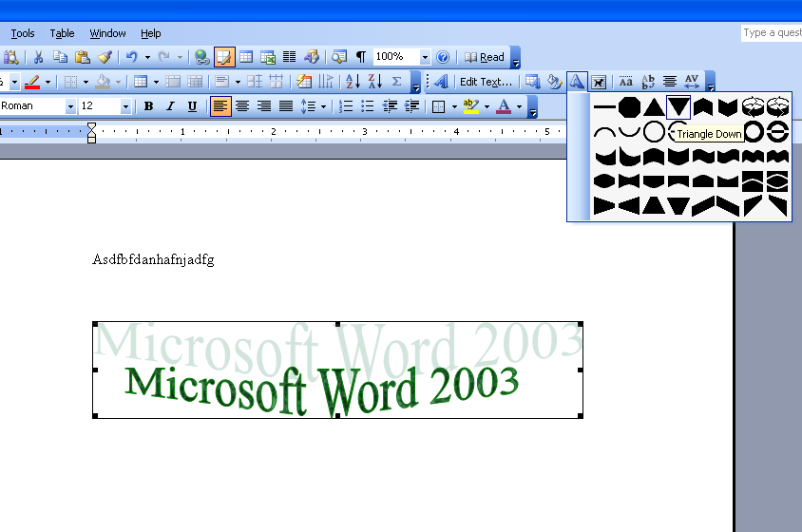Click the Copy icon
This screenshot has height=532, width=802.
(61, 57)
